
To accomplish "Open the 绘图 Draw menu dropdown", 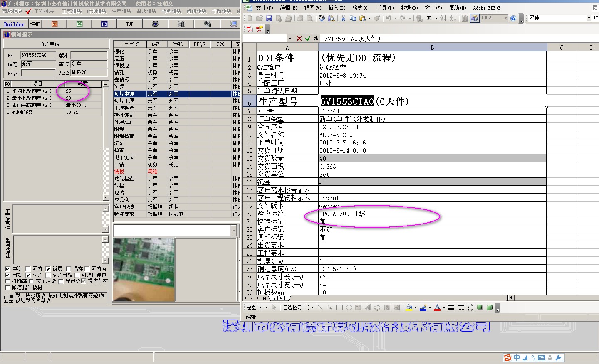I will [257, 307].
